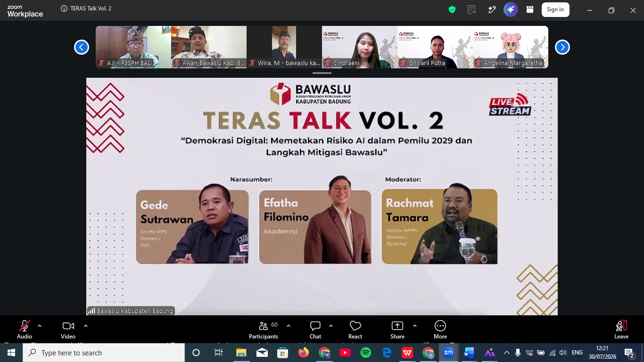Click the annotate pen-with-sparkle icon
This screenshot has width=644, height=362.
point(492,9)
